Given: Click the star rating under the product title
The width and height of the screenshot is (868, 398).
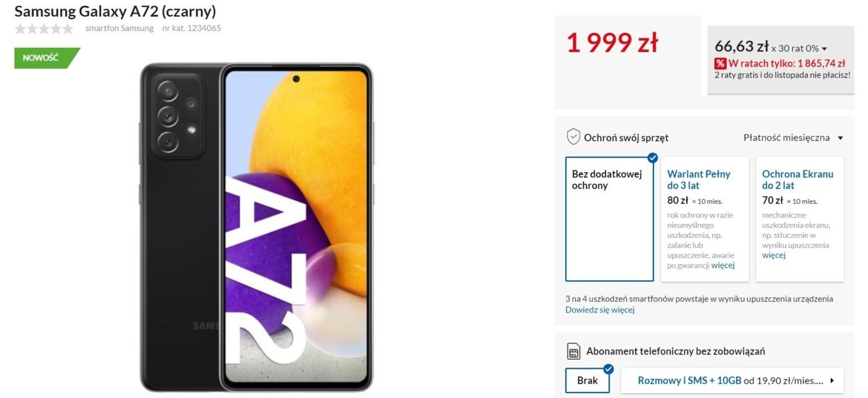Looking at the screenshot, I should pyautogui.click(x=44, y=29).
